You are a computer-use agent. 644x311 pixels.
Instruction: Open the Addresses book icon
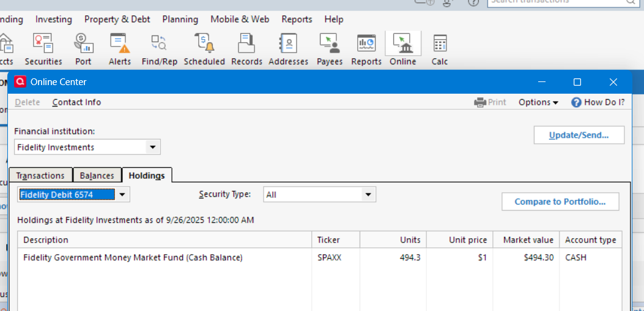click(x=288, y=50)
